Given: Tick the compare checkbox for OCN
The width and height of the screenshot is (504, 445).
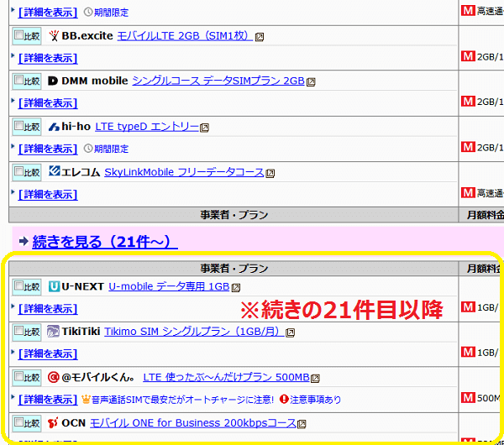Looking at the screenshot, I should coord(19,421).
